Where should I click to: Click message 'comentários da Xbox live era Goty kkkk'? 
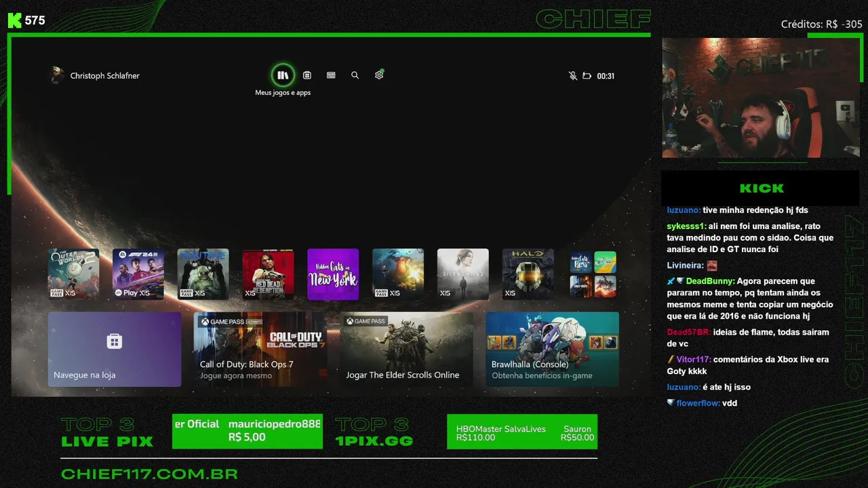click(x=748, y=365)
